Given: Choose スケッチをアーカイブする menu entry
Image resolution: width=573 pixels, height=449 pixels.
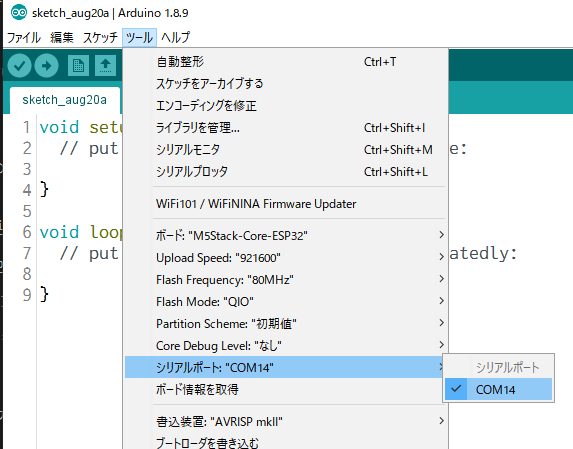Looking at the screenshot, I should (x=285, y=84).
